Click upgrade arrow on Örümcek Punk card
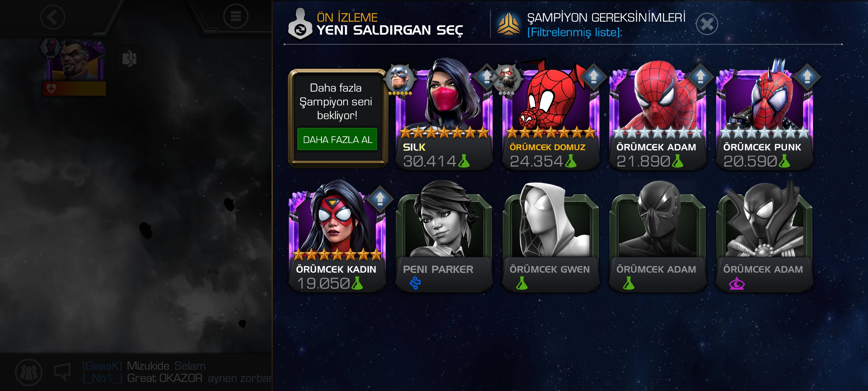The height and width of the screenshot is (391, 868). (x=807, y=77)
